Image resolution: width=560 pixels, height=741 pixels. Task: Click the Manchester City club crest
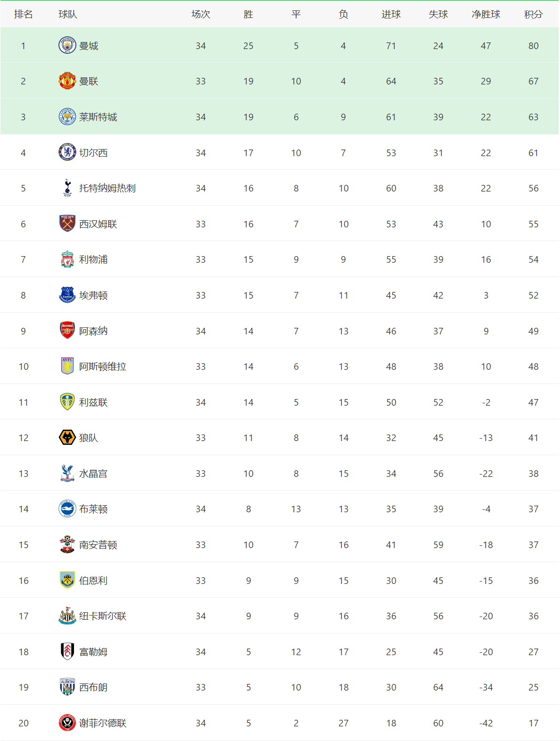pyautogui.click(x=67, y=45)
